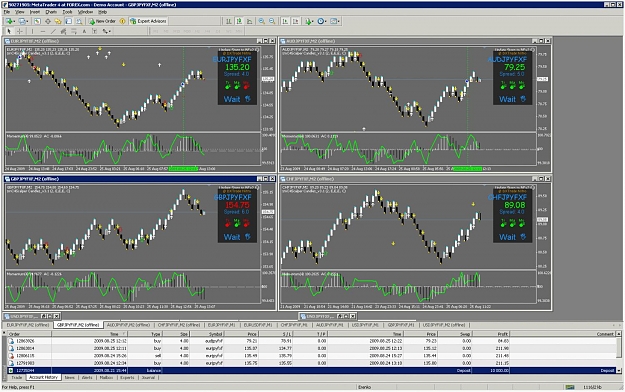Switch to the News terminal tab

pos(69,377)
